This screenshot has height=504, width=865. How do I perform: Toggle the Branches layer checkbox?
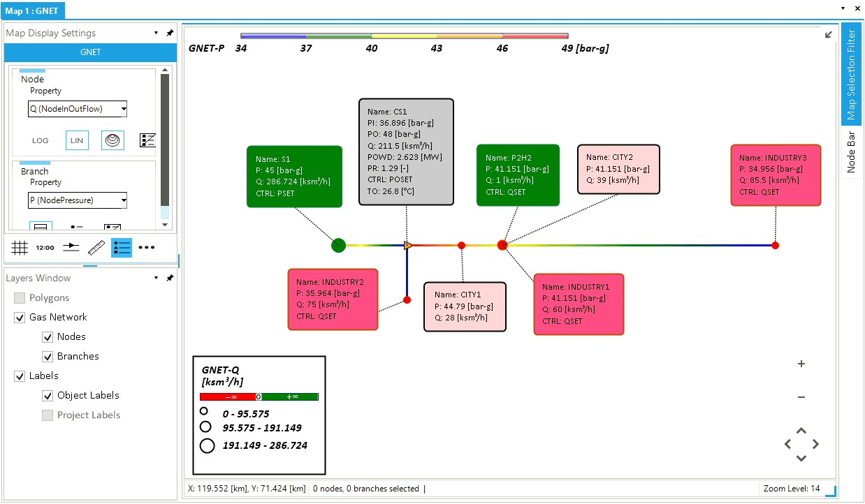(48, 357)
